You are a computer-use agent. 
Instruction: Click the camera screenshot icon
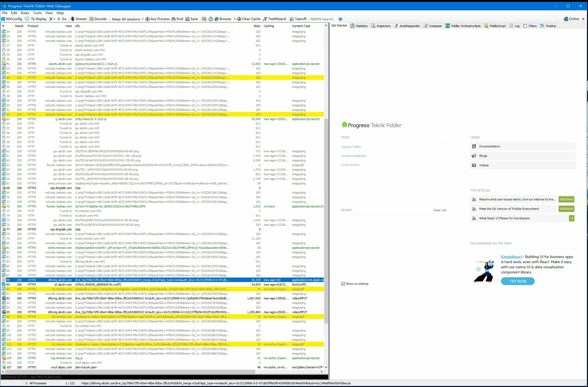(x=204, y=19)
